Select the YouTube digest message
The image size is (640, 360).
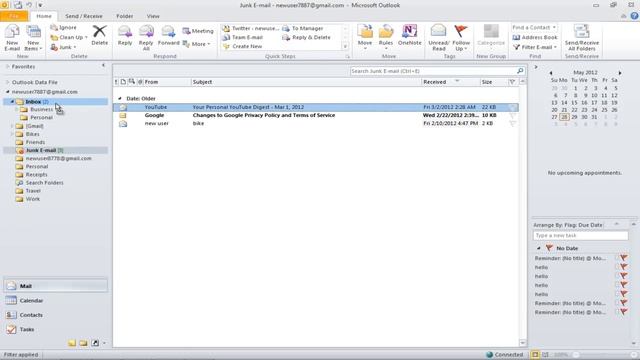(x=316, y=107)
